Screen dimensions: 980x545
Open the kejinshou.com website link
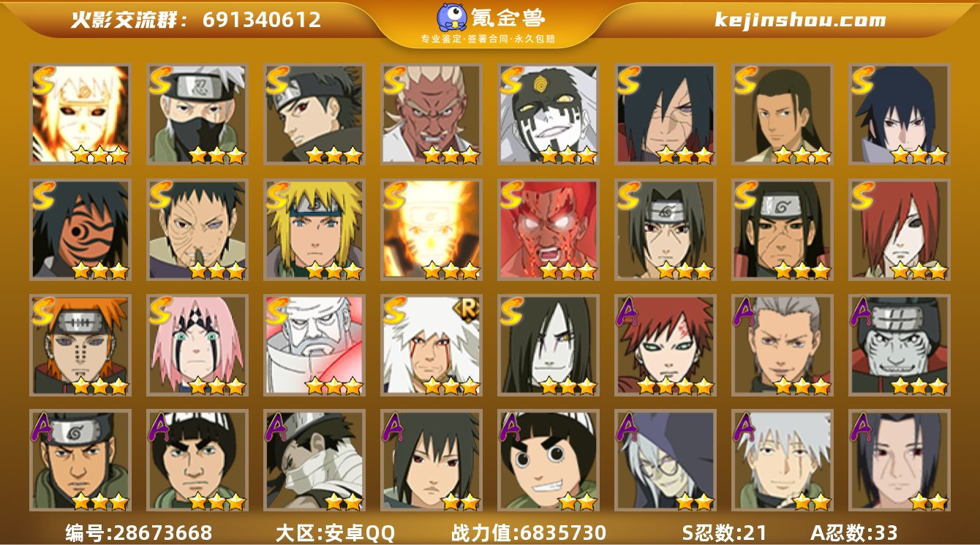tap(800, 20)
